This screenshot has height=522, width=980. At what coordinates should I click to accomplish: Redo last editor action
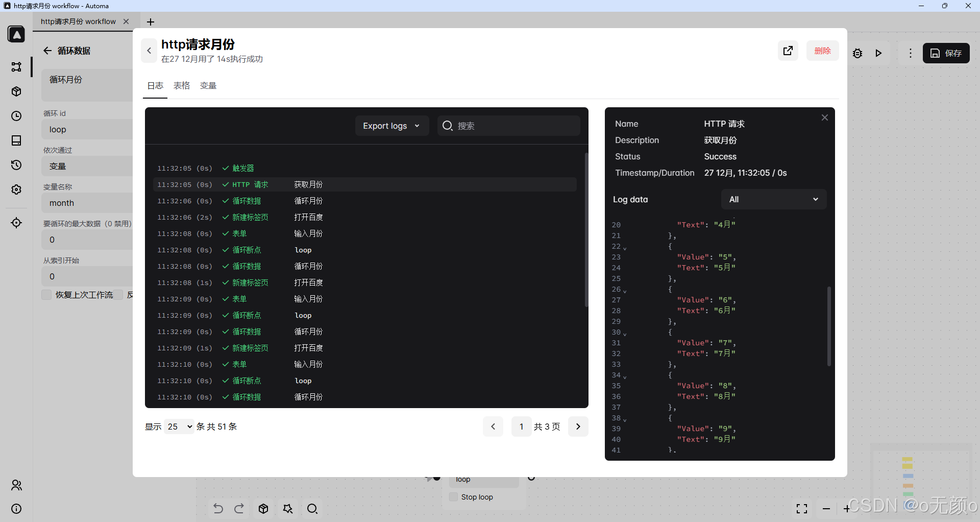click(x=239, y=509)
